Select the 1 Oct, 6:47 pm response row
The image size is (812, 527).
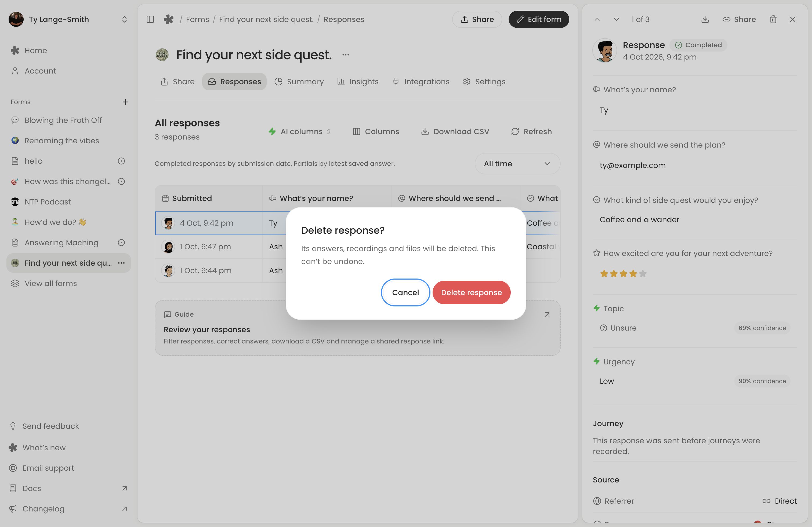pyautogui.click(x=358, y=247)
